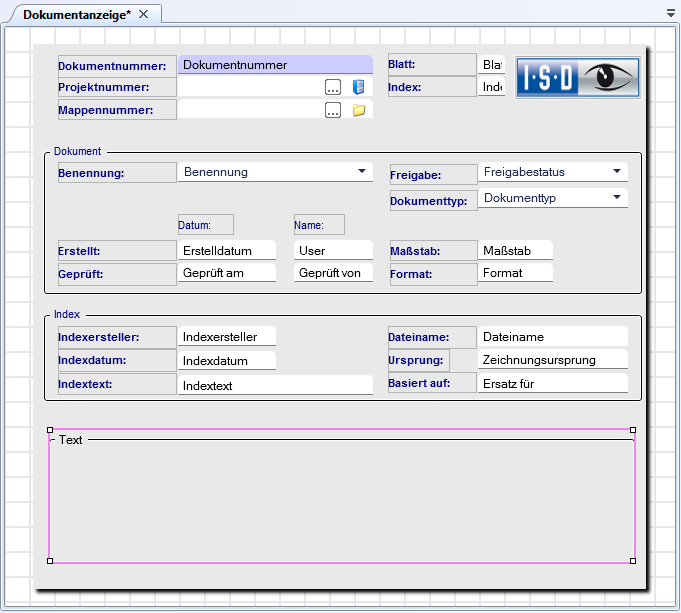Click into the Indextext field
This screenshot has width=681, height=613.
275,385
